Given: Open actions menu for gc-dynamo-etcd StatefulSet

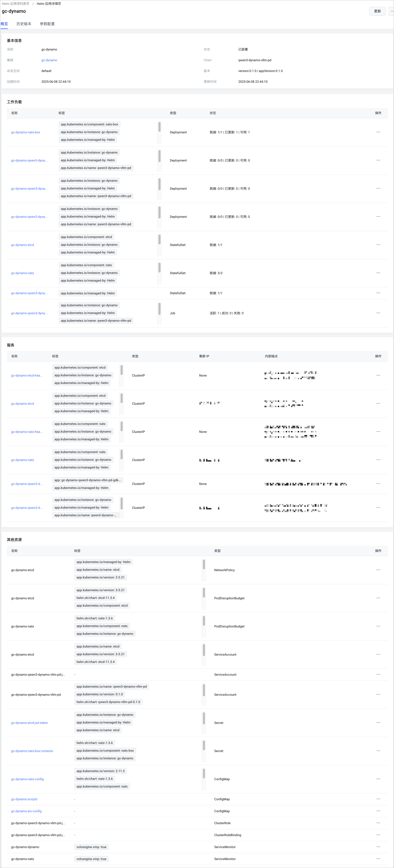Looking at the screenshot, I should (378, 245).
